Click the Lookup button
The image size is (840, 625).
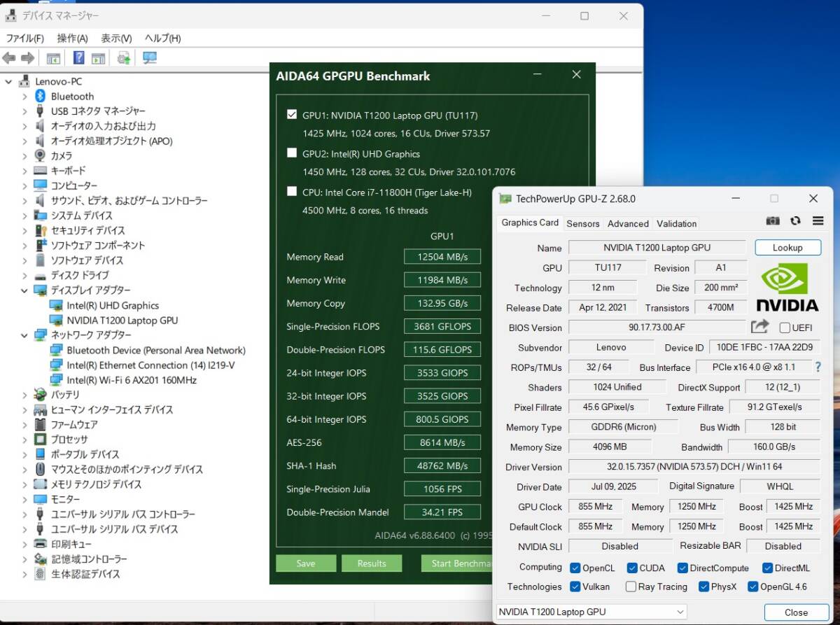tap(787, 248)
